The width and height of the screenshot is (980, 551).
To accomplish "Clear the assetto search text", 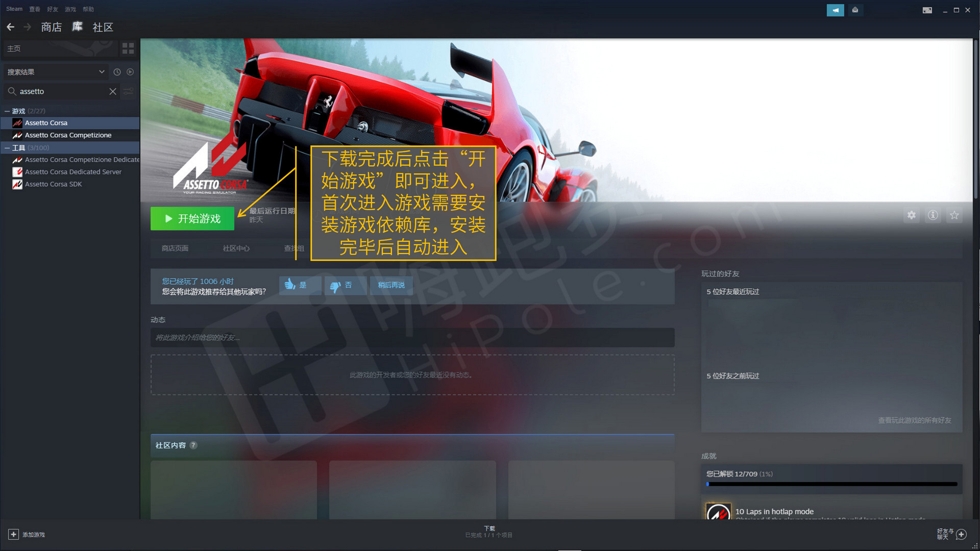I will 113,91.
